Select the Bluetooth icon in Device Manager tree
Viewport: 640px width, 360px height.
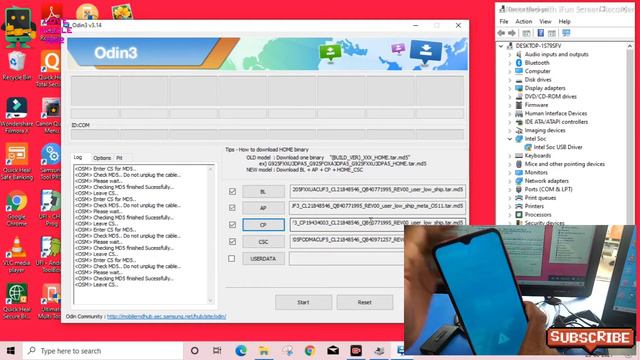tap(519, 62)
